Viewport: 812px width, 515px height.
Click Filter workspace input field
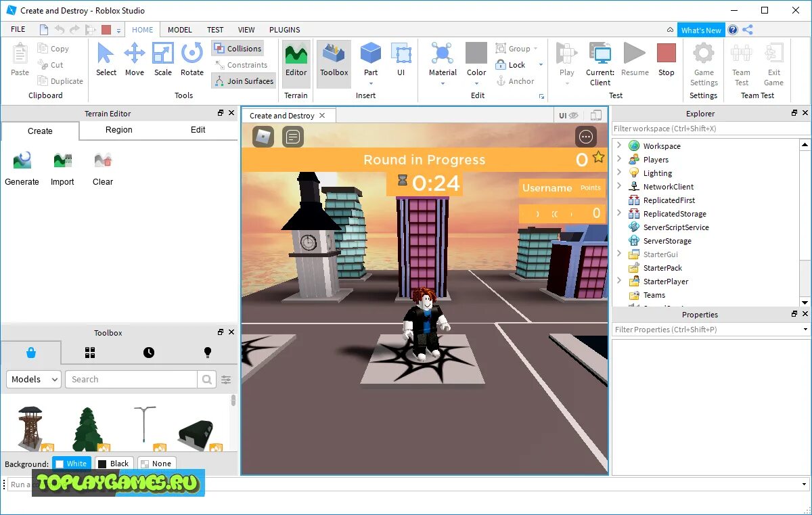(x=710, y=129)
